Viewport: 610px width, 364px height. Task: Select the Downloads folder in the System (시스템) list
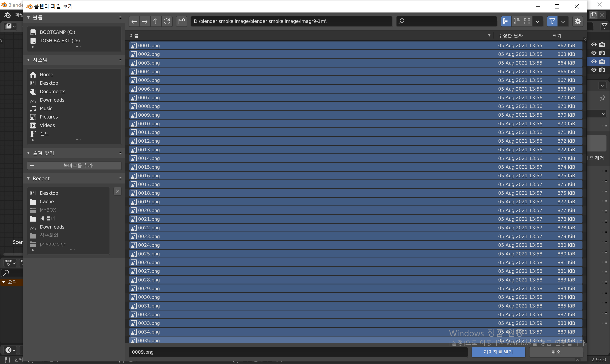click(x=52, y=100)
